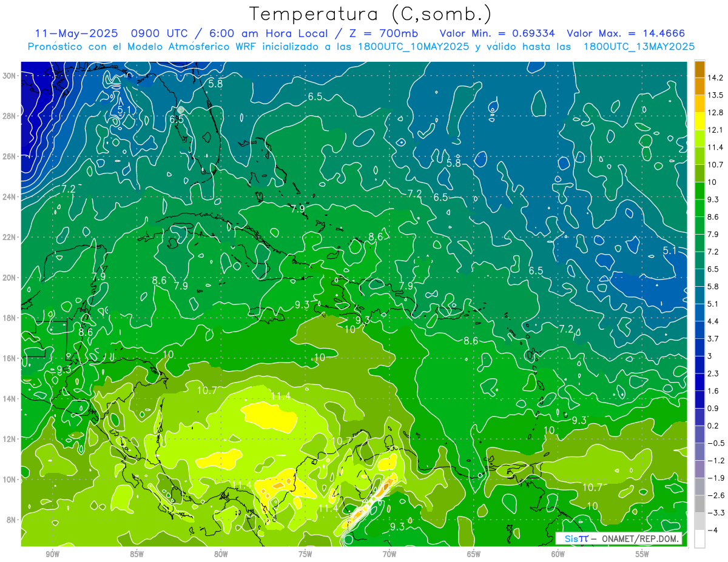Click the "8N" latitude axis label
The image size is (728, 562).
(x=12, y=520)
